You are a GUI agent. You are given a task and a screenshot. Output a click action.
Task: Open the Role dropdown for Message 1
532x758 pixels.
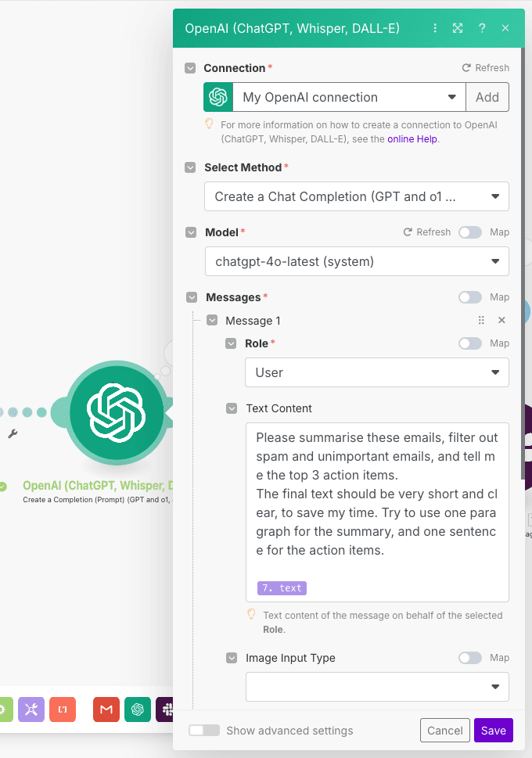pyautogui.click(x=377, y=372)
